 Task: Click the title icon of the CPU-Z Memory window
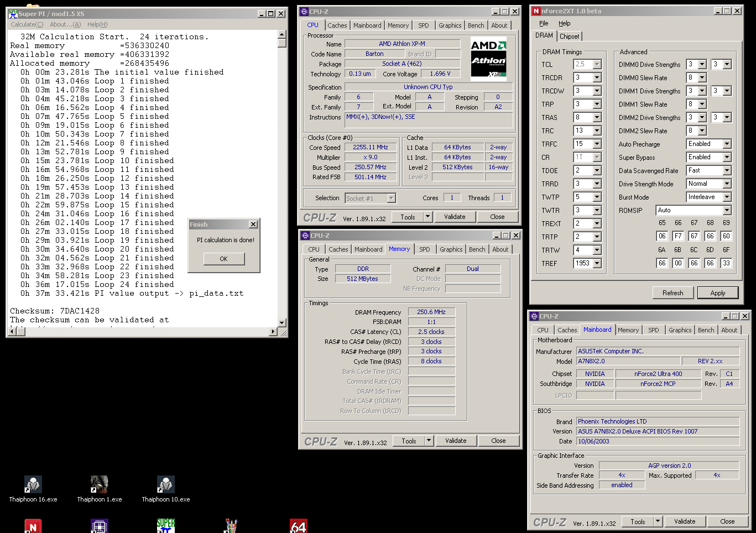pyautogui.click(x=304, y=236)
